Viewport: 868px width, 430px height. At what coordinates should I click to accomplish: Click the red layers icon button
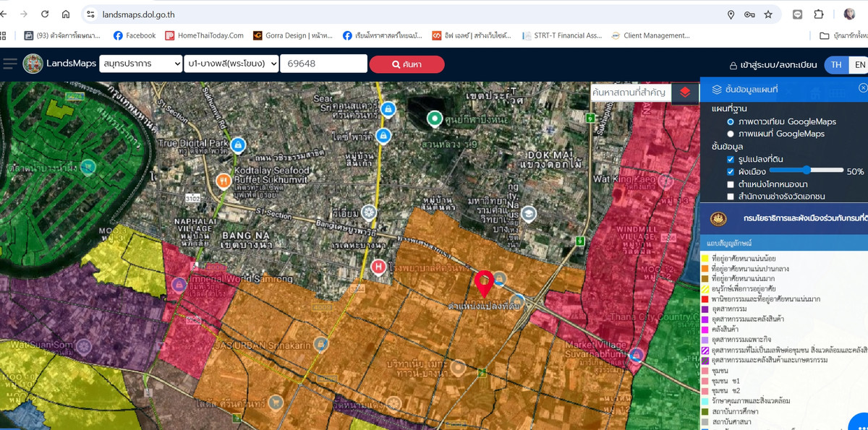685,92
